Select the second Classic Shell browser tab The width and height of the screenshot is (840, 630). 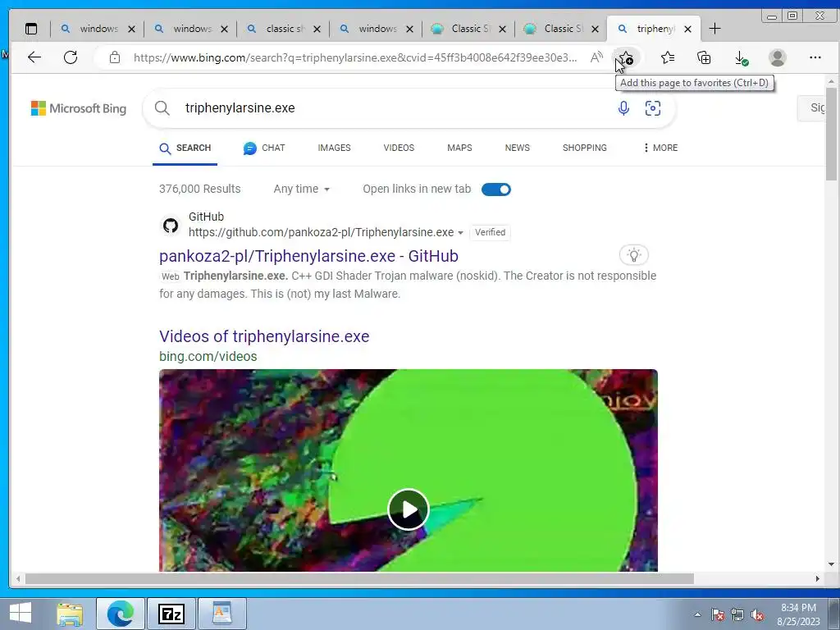click(560, 29)
